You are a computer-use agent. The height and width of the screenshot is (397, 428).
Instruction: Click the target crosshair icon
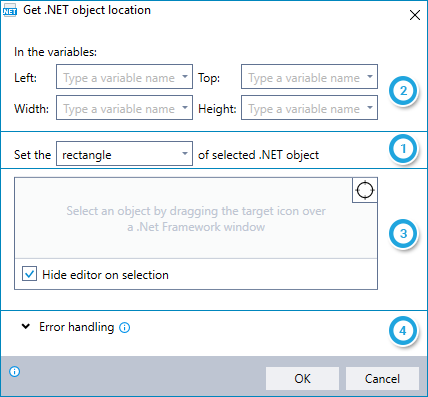(x=365, y=190)
